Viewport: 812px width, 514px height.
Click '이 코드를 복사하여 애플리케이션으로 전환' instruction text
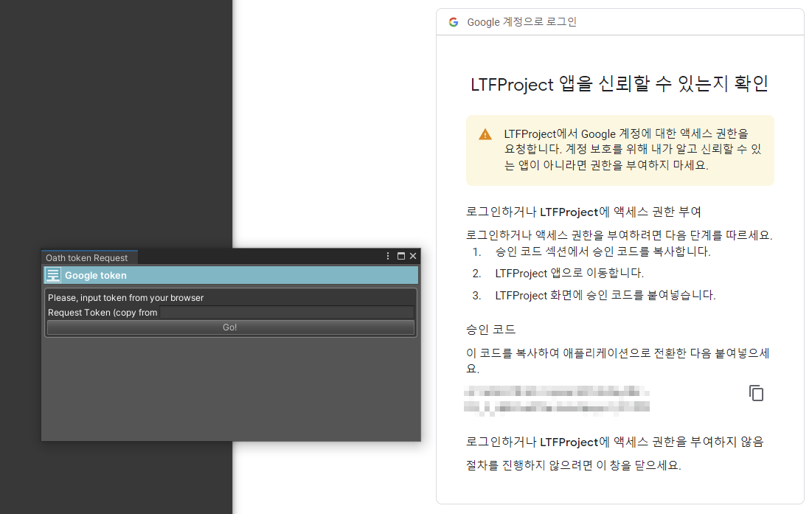click(618, 361)
